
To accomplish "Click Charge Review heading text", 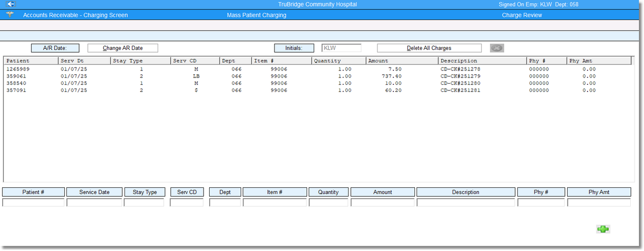I will (x=522, y=15).
